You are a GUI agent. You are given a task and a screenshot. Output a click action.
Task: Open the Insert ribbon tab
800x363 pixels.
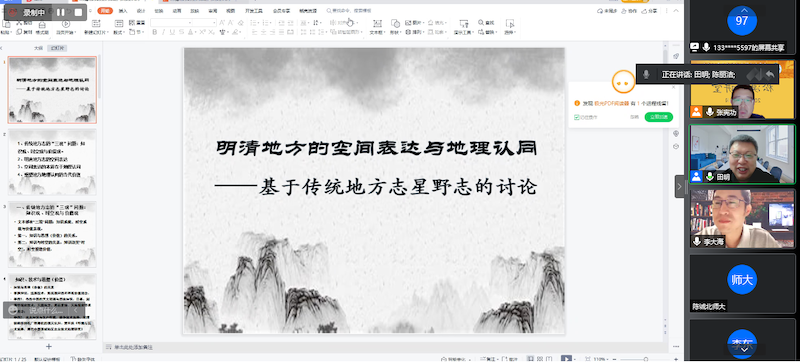point(123,11)
